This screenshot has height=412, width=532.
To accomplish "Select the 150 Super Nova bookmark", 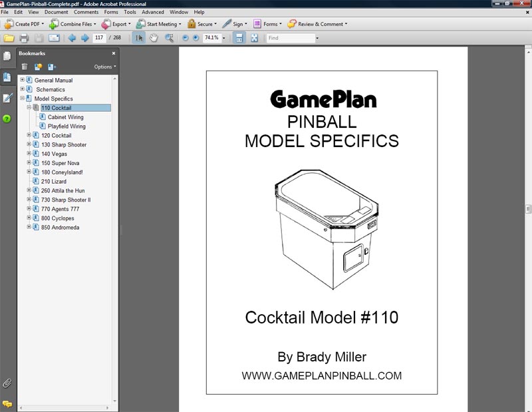I will 60,163.
